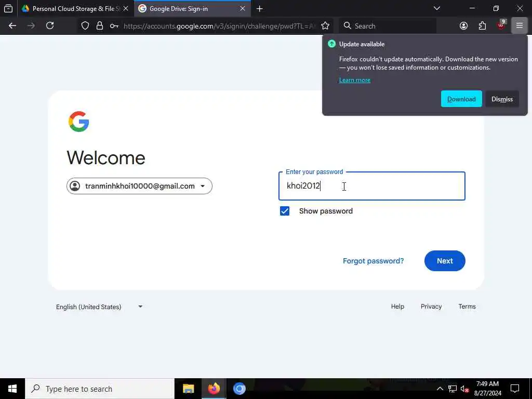Close the Personal Cloud Storage tab
Viewport: 532px width, 399px height.
(x=126, y=8)
